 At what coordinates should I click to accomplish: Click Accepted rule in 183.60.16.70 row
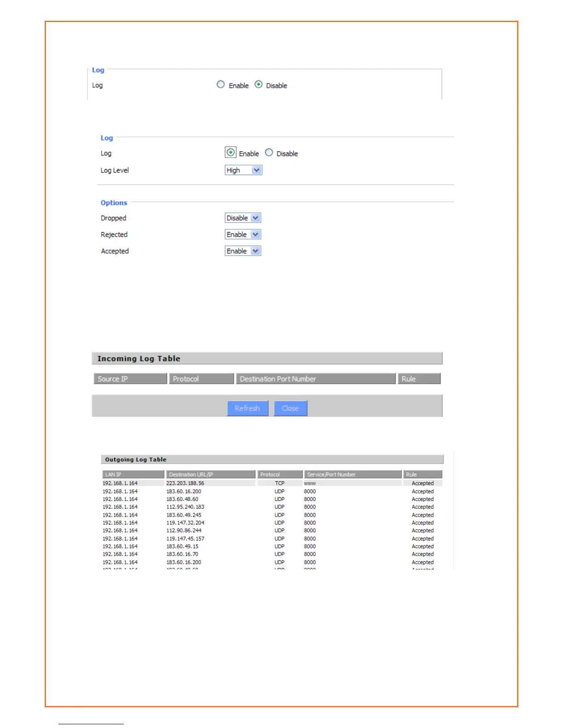(423, 554)
